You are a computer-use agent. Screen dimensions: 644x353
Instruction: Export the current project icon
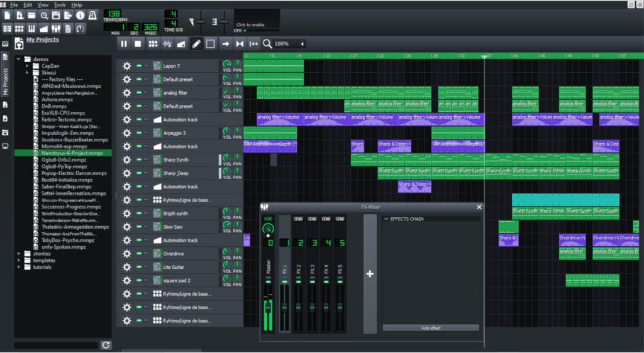(68, 16)
